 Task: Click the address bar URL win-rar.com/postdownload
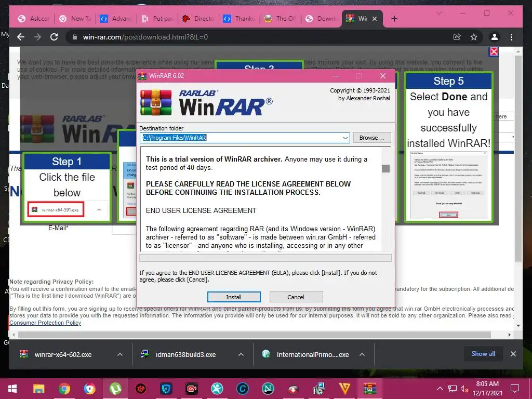(145, 37)
